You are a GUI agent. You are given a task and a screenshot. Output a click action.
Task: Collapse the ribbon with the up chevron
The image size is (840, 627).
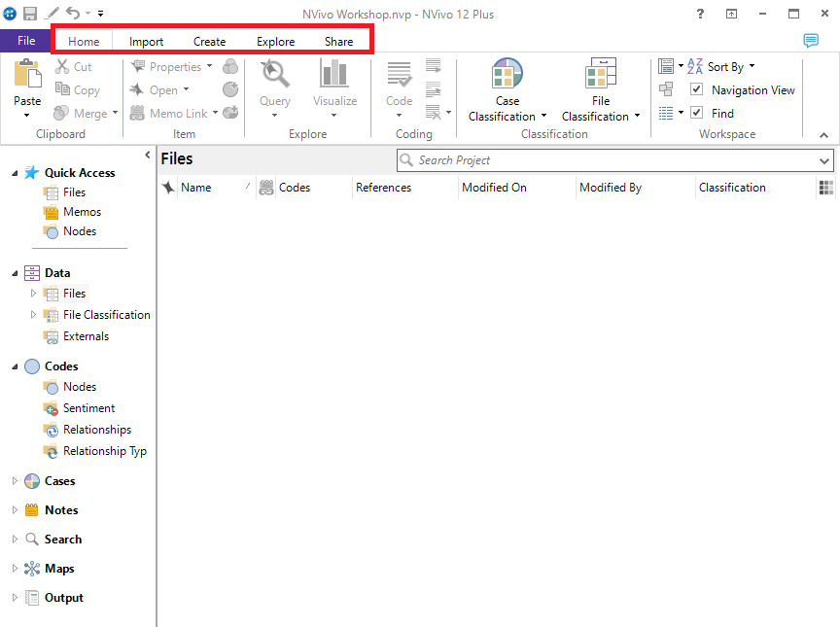coord(823,135)
